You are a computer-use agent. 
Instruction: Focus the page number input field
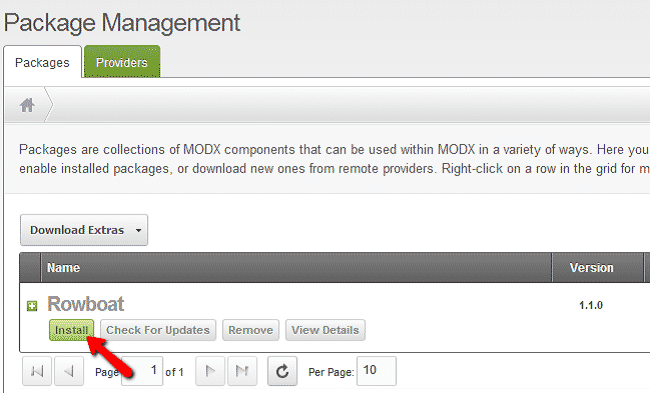[x=142, y=371]
